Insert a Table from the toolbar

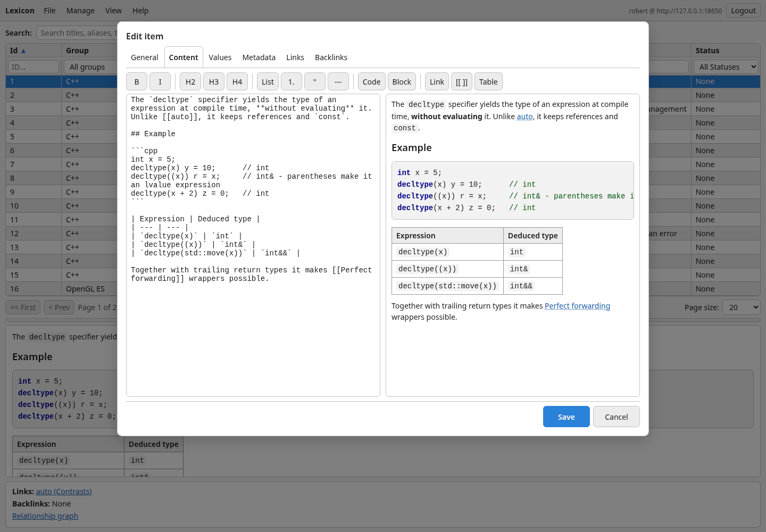488,82
